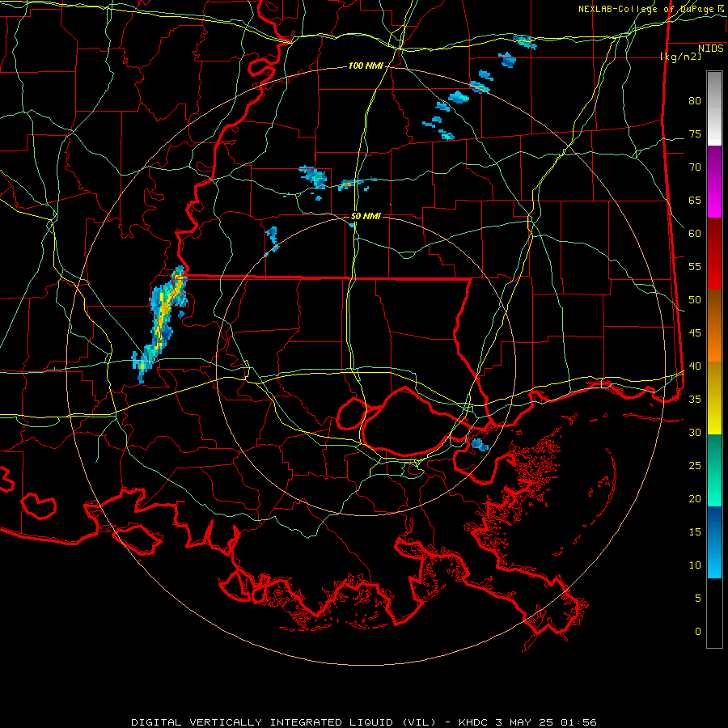
Task: Select the green segment of color bar
Action: (714, 470)
